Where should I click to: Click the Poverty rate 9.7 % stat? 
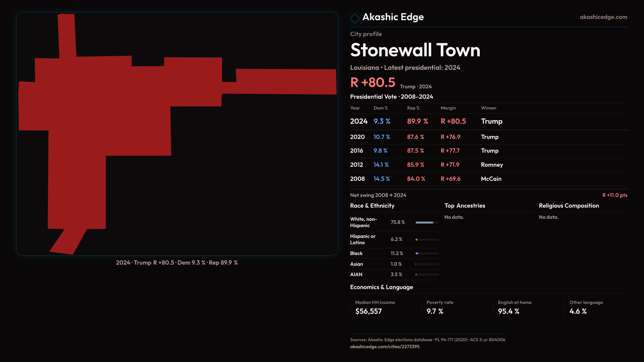coord(435,311)
